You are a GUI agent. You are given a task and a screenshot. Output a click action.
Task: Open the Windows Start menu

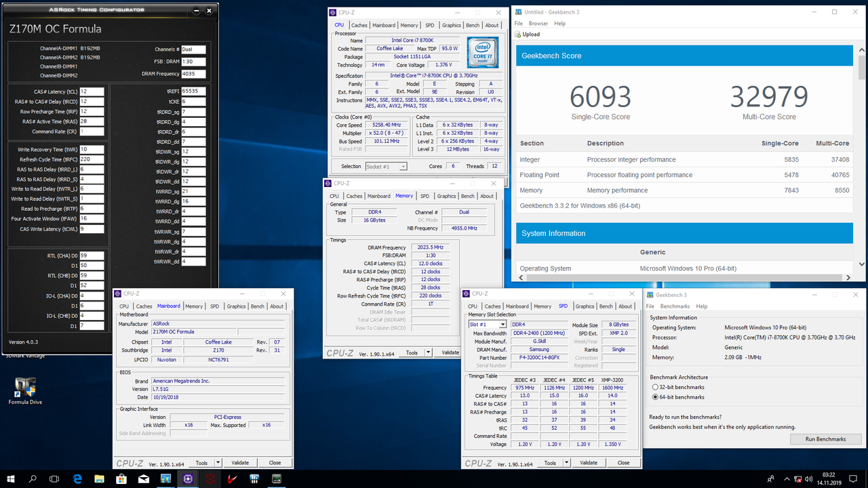(x=11, y=479)
